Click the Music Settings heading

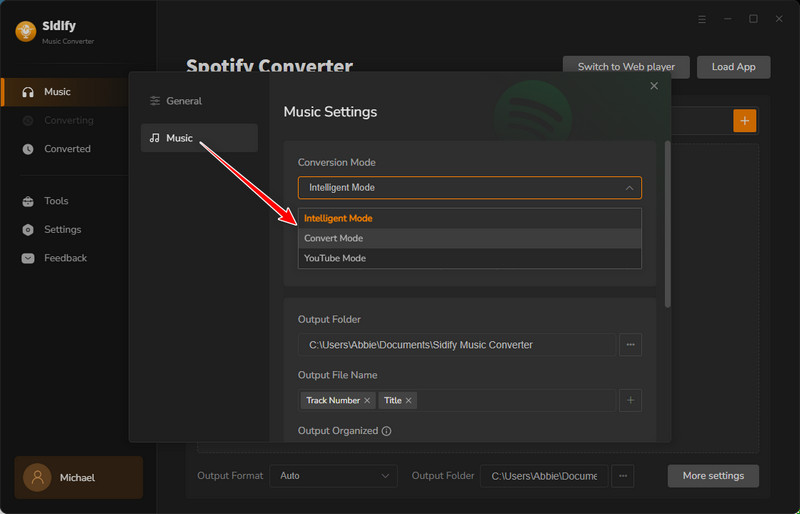coord(330,112)
